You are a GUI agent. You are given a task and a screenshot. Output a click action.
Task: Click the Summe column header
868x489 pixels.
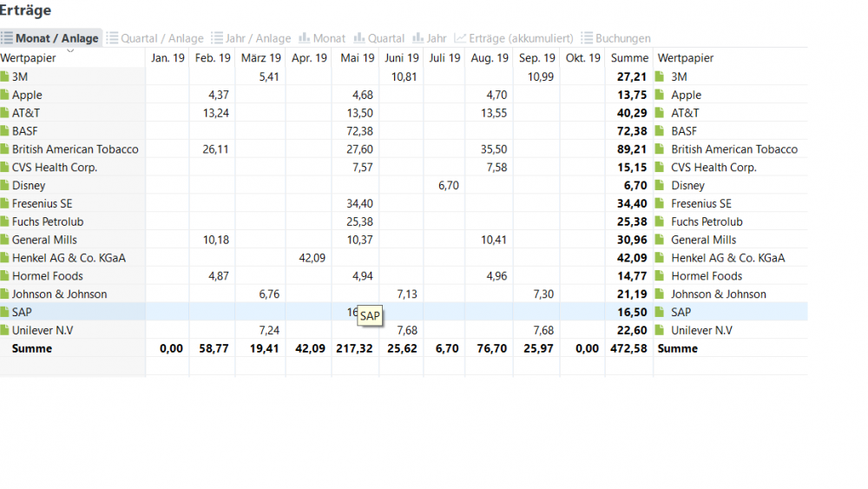pos(629,57)
